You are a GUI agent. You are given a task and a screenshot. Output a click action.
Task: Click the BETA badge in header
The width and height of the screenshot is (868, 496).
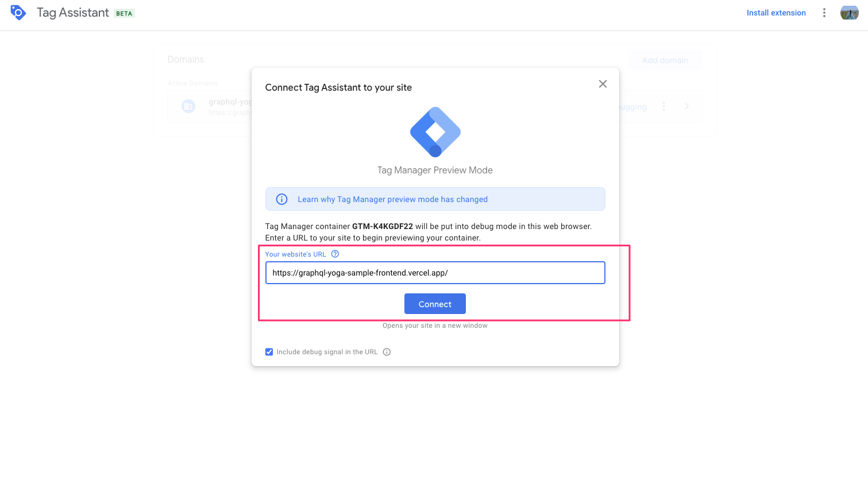coord(124,13)
